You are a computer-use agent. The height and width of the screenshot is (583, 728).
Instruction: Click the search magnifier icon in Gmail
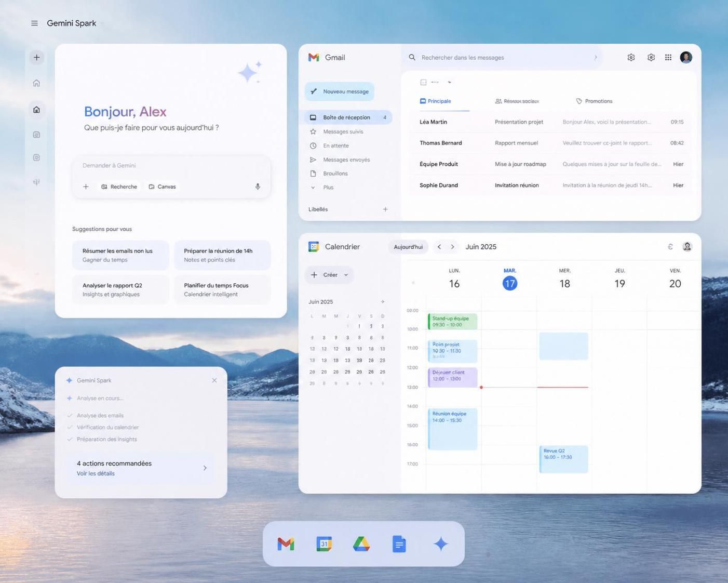412,58
